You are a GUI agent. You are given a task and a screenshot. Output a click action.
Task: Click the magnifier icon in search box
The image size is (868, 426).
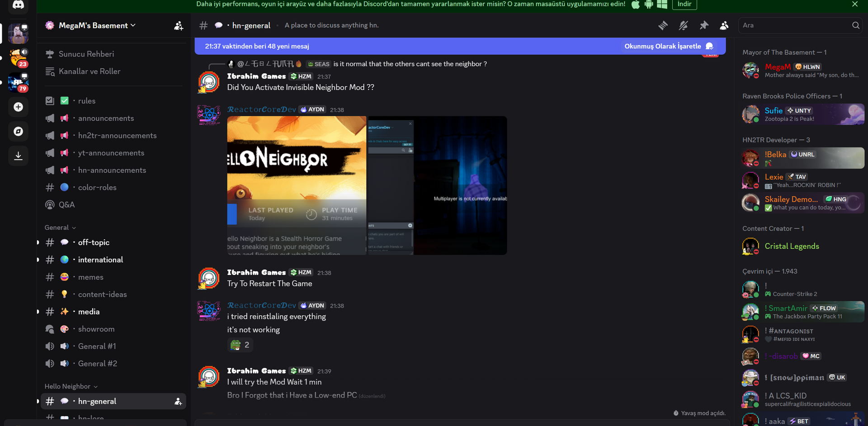pos(855,25)
